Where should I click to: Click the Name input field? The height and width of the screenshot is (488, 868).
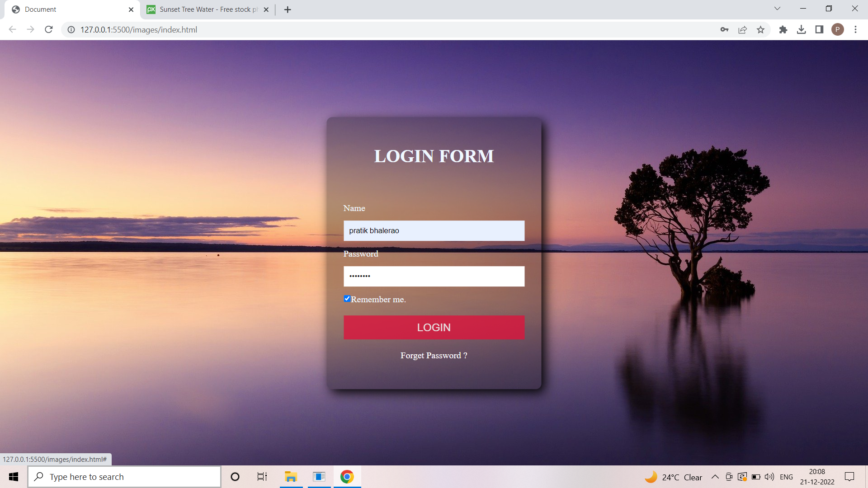434,231
